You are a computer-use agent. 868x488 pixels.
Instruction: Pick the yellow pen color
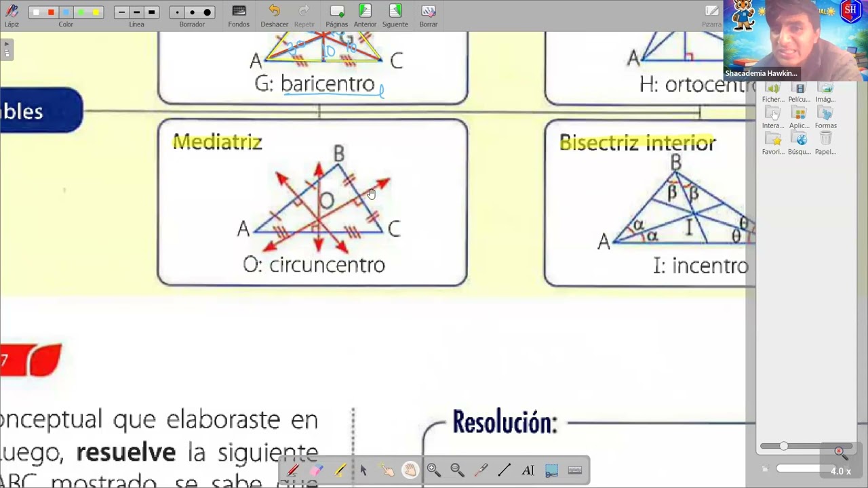click(96, 12)
